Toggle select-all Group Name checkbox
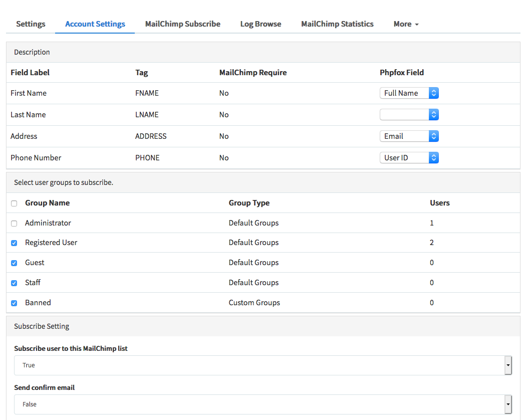525x420 pixels. tap(14, 203)
